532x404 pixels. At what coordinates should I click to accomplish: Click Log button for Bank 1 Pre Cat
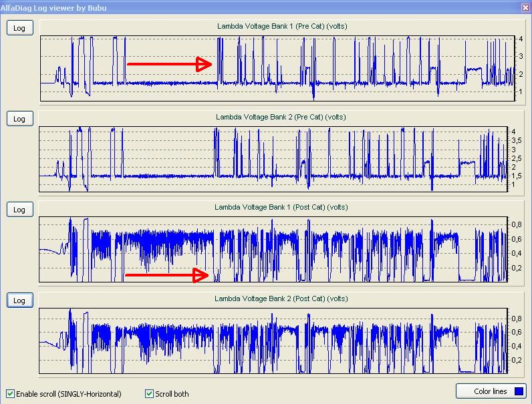click(20, 28)
